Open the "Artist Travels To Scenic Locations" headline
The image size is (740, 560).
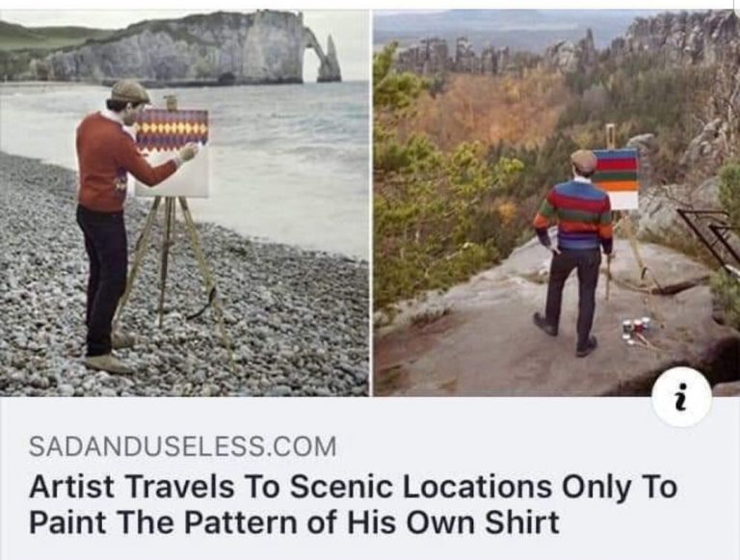click(353, 488)
